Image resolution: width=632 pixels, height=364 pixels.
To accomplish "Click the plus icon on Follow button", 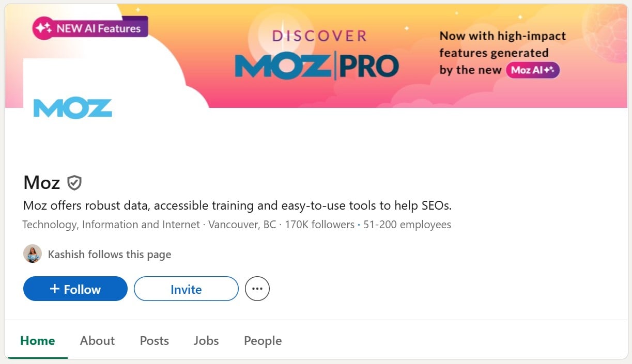I will 55,289.
